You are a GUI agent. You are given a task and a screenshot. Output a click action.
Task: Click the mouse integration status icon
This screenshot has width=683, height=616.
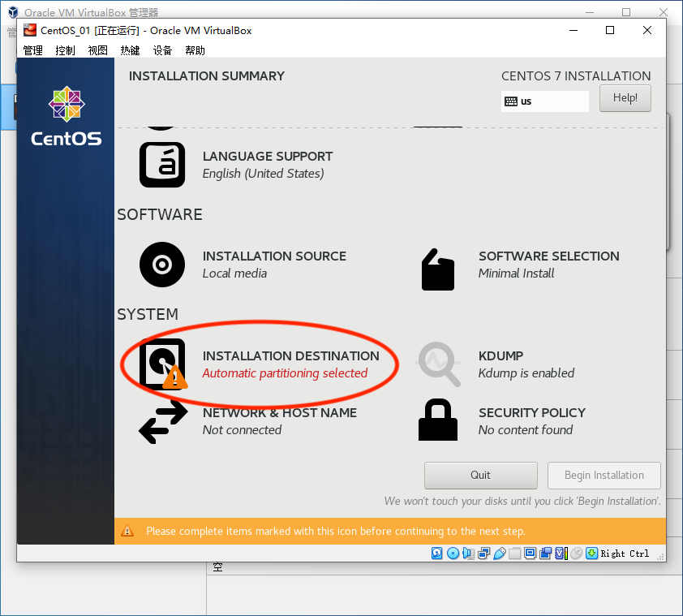[x=576, y=554]
